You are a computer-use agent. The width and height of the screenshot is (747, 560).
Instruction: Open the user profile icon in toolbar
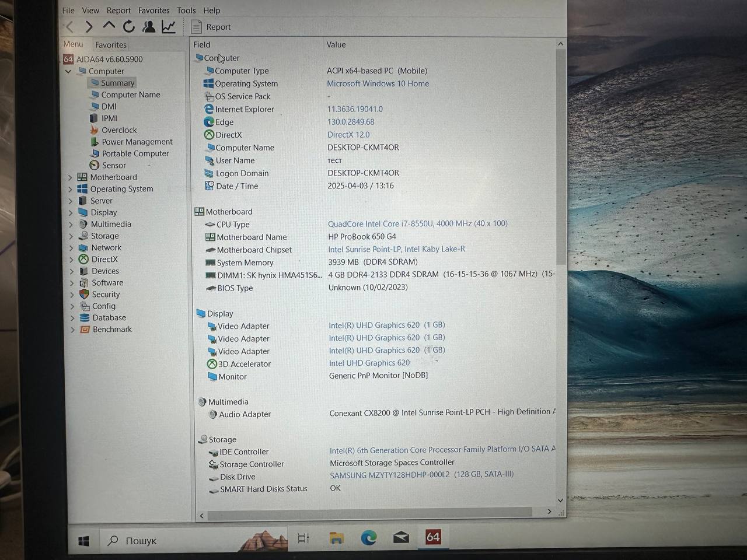[149, 27]
